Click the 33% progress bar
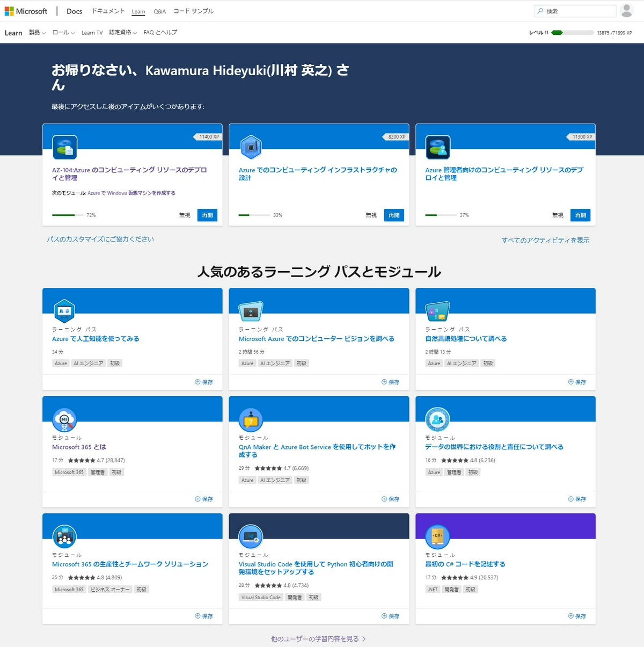The image size is (644, 647). coord(254,215)
